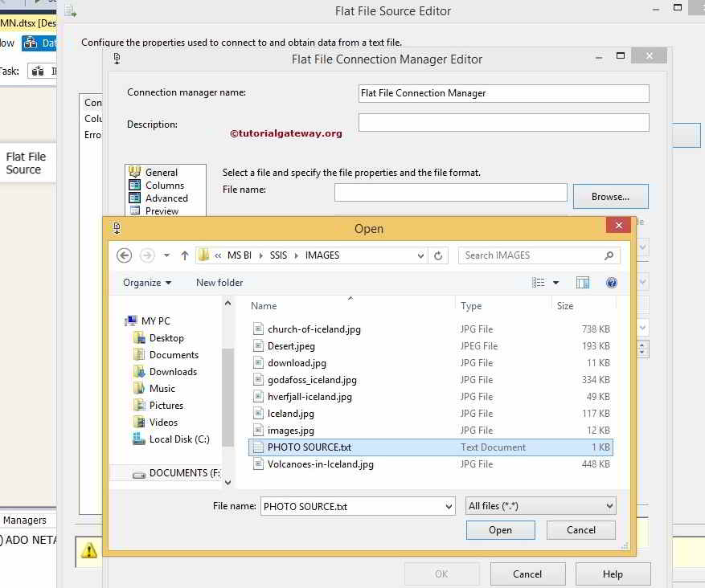Click the yellow warning icon
Screen dimensions: 705x588
click(x=89, y=550)
